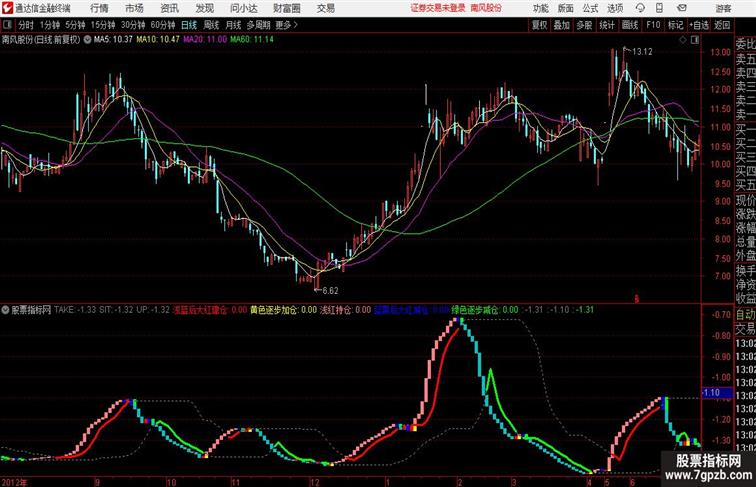
Task: Toggle the right info panel icon
Action: [695, 40]
